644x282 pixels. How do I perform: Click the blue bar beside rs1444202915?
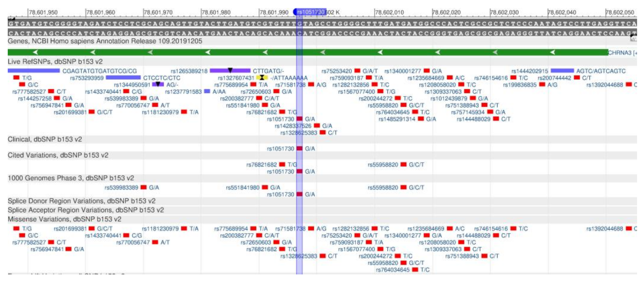tap(562, 71)
